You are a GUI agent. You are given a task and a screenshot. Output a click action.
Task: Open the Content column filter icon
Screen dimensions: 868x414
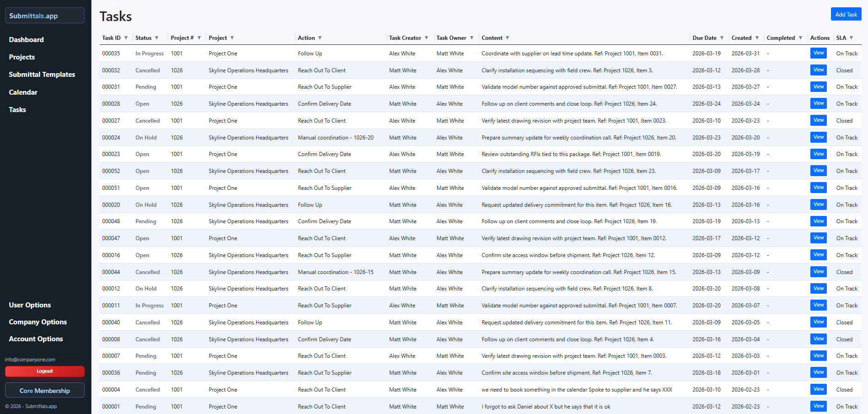(507, 38)
